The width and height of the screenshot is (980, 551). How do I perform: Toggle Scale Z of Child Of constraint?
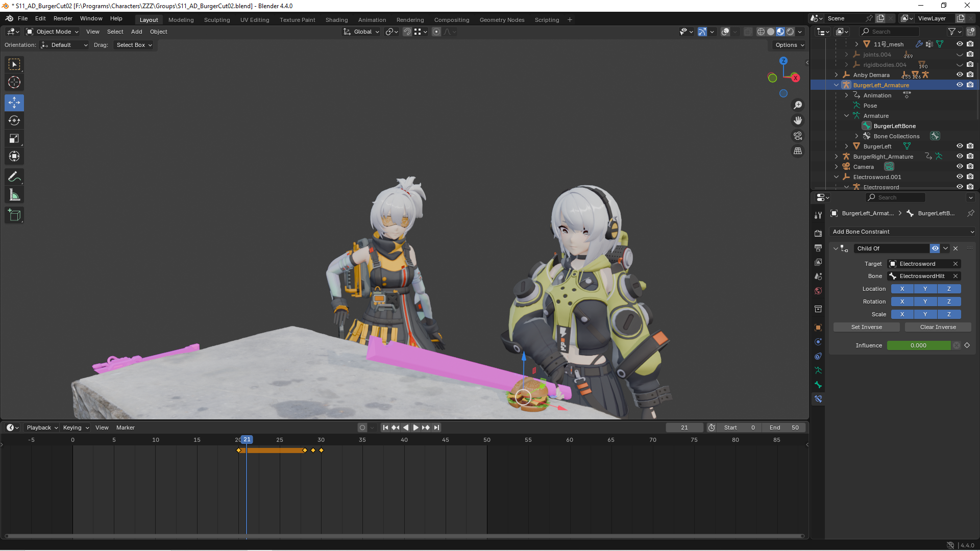tap(949, 314)
